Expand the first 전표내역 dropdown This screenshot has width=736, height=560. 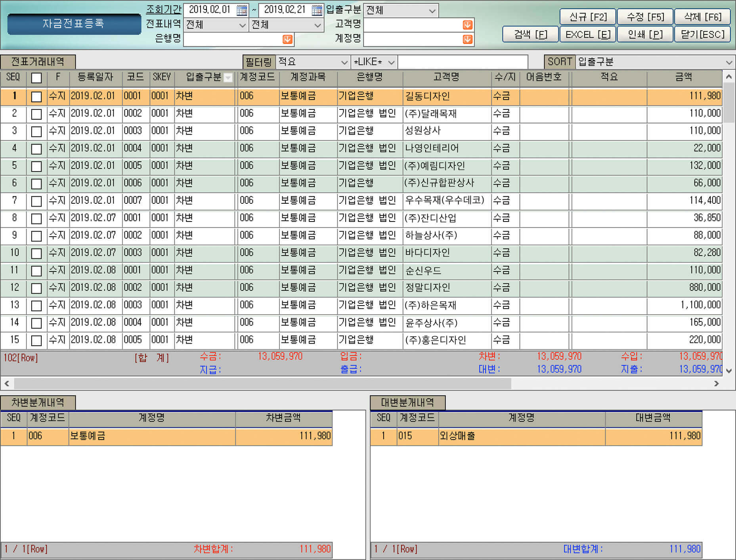242,25
